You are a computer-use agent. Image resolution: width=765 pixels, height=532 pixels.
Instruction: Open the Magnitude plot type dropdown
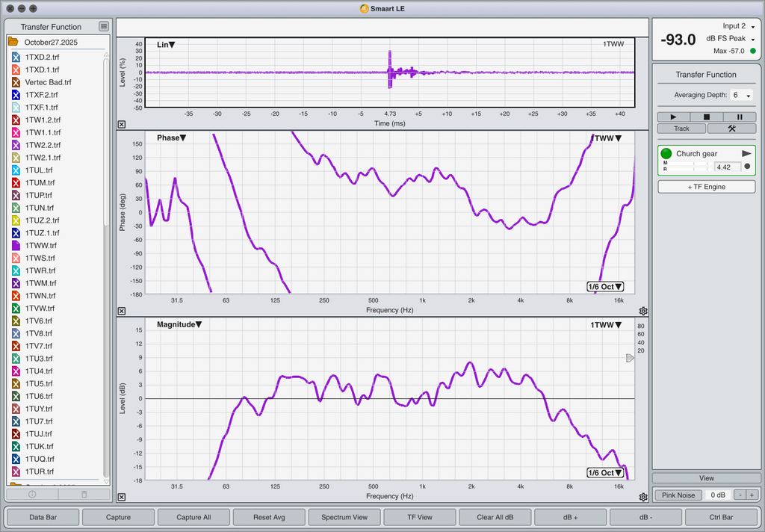[178, 324]
